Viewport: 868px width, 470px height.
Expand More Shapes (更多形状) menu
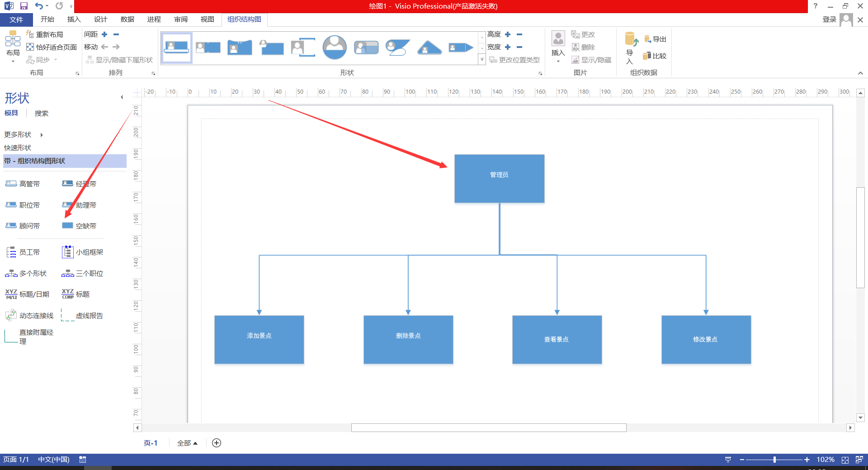24,134
